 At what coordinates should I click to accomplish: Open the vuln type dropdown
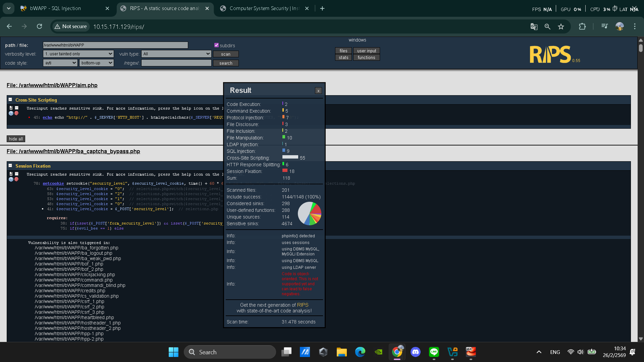click(x=176, y=54)
